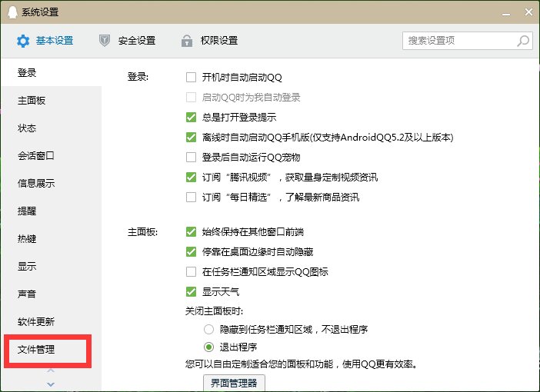
Task: Open 显示 settings in the sidebar
Action: [x=51, y=266]
